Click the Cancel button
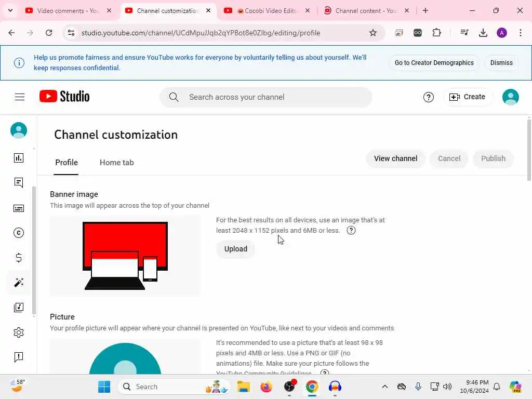The width and height of the screenshot is (532, 399). (x=449, y=158)
